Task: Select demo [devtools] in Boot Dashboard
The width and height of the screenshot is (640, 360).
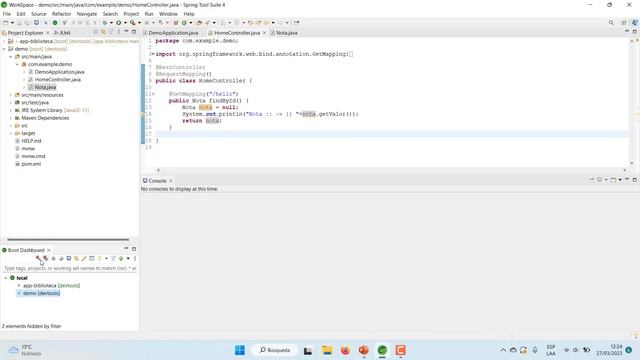Action: click(41, 293)
